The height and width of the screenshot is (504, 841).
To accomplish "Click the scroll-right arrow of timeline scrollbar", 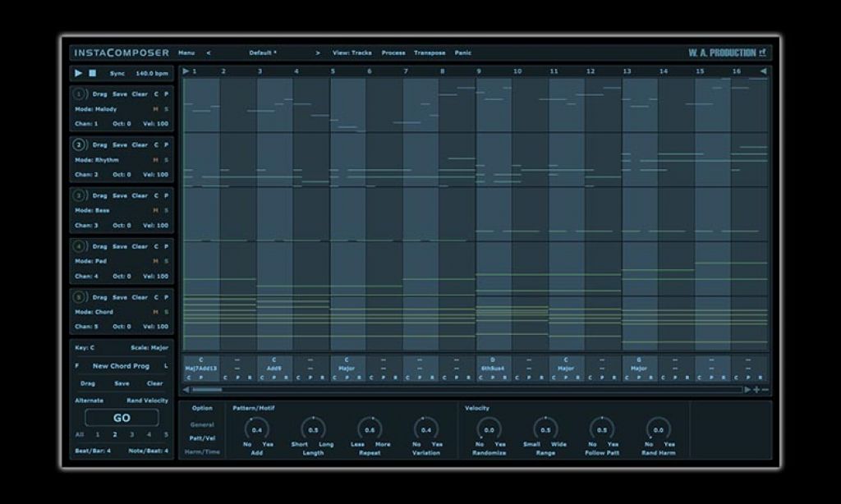I will [x=747, y=390].
